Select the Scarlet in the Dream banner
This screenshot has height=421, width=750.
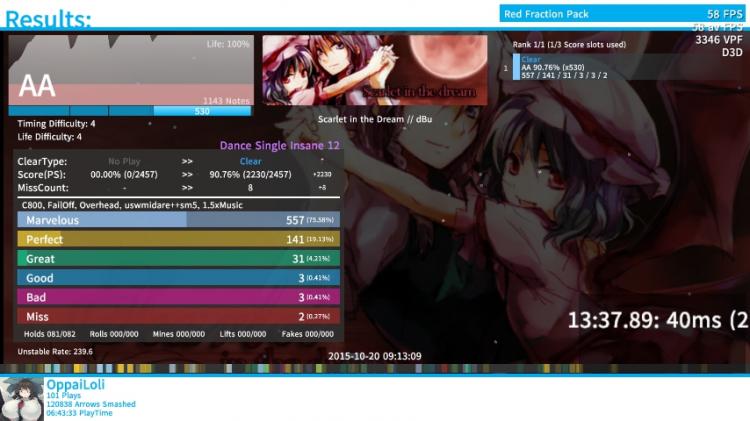[x=375, y=70]
